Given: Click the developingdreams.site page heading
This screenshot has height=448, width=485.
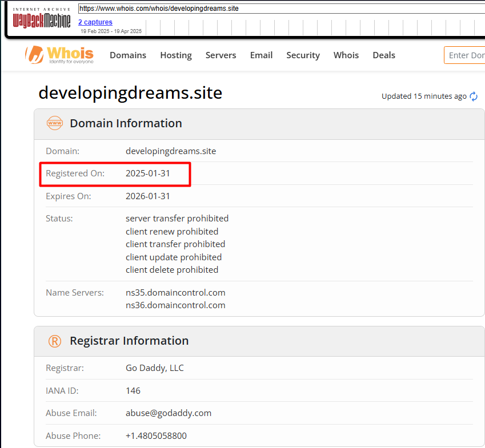Looking at the screenshot, I should (x=130, y=92).
